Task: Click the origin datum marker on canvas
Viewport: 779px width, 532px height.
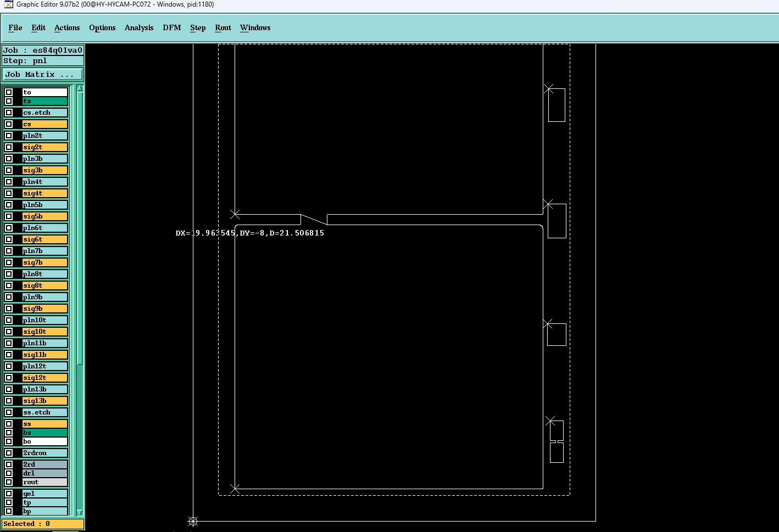Action: click(x=193, y=521)
